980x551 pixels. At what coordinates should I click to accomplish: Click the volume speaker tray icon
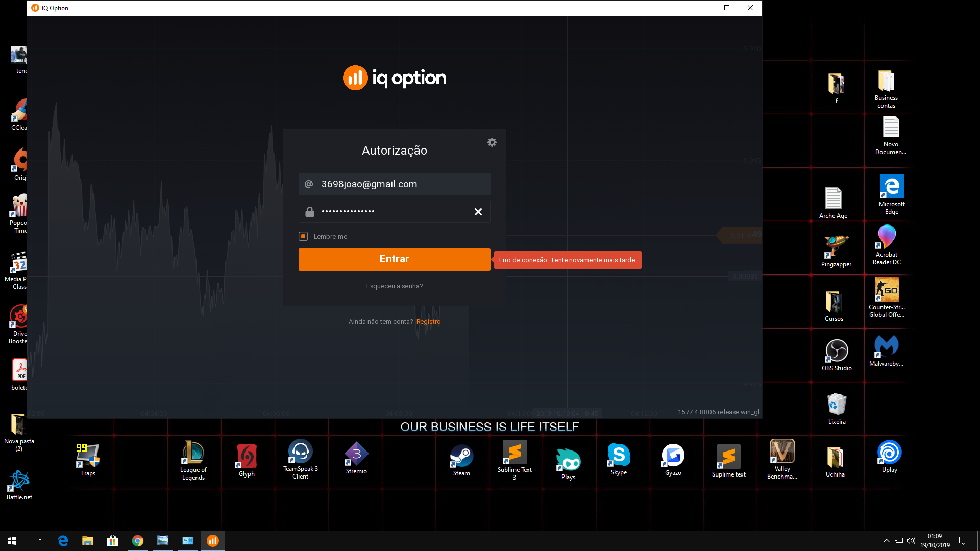tap(911, 541)
